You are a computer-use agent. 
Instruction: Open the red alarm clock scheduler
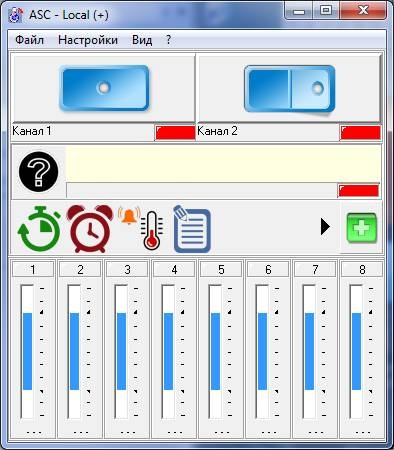click(x=90, y=229)
